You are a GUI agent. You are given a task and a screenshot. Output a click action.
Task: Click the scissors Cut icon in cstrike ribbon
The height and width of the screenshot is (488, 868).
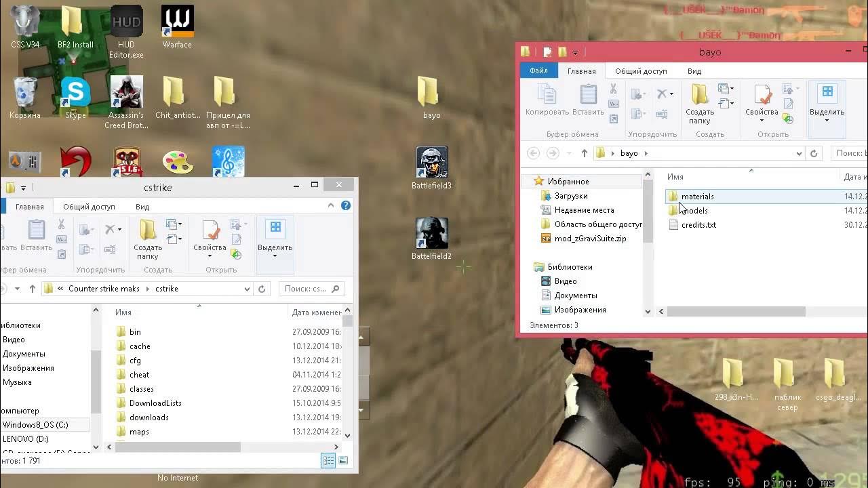pyautogui.click(x=61, y=224)
